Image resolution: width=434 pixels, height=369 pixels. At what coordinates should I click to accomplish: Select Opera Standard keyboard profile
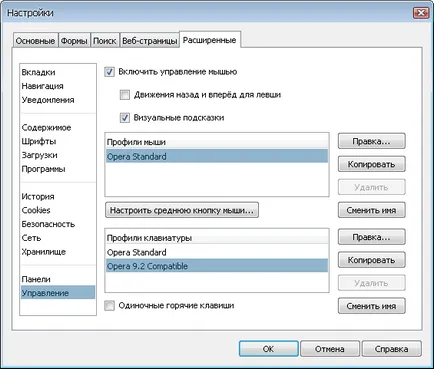pos(217,252)
